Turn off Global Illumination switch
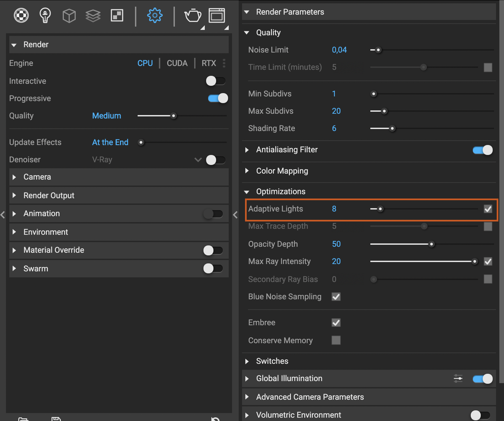Viewport: 504px width, 421px height. click(483, 379)
